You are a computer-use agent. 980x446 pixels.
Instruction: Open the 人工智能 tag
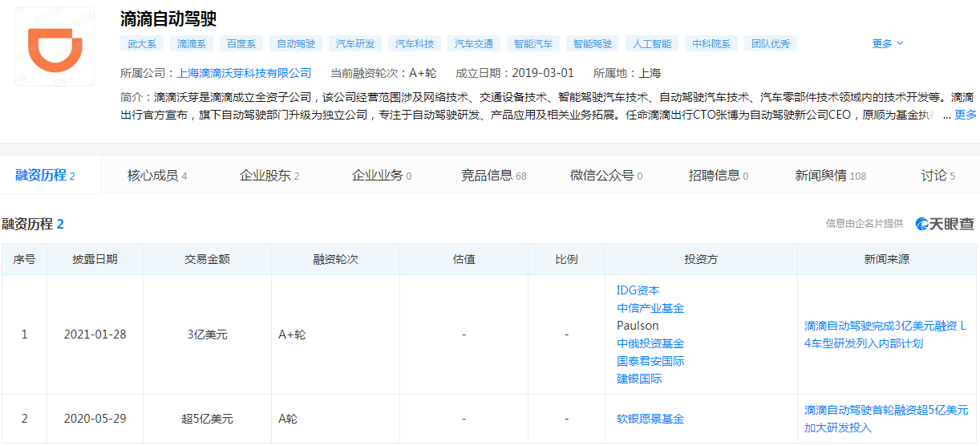652,44
